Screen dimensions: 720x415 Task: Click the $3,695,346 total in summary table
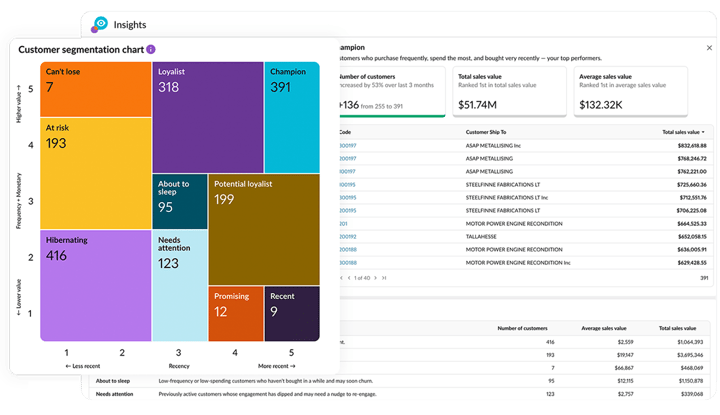click(690, 355)
